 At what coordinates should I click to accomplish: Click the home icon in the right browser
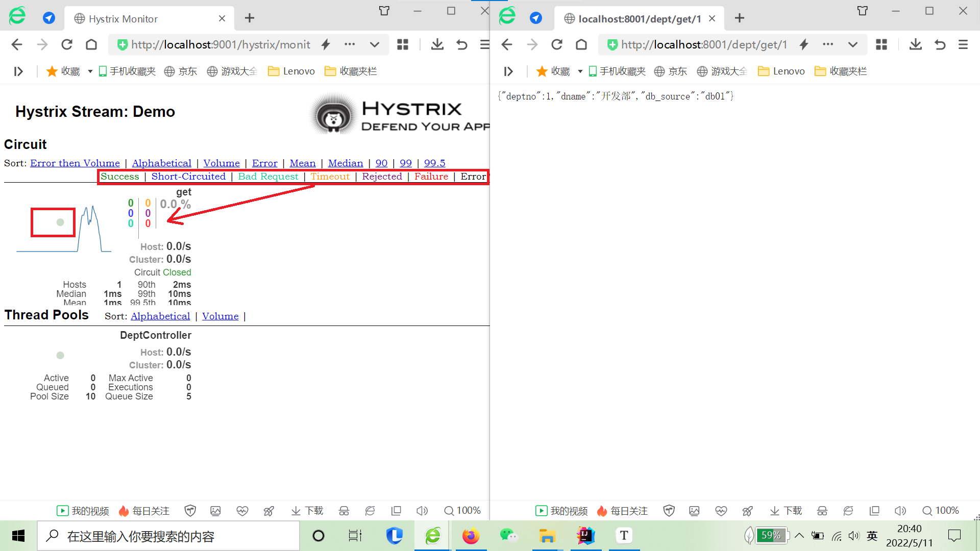(581, 45)
